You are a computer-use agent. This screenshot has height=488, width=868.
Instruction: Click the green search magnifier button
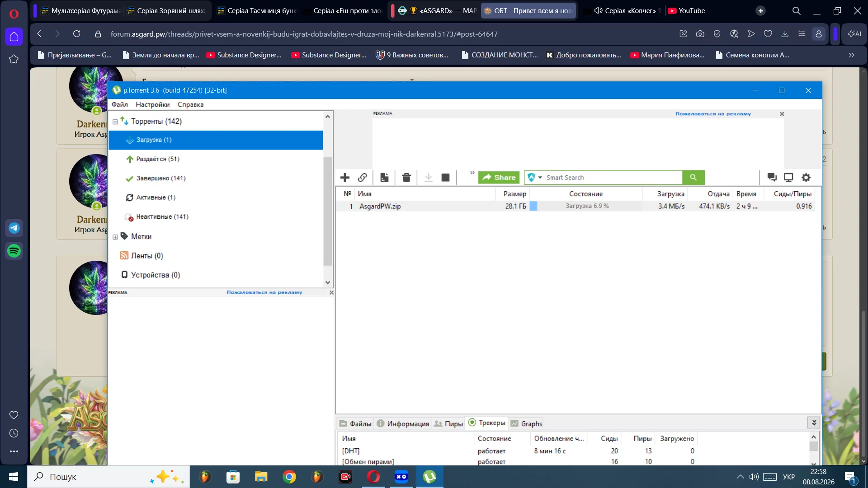(x=693, y=178)
